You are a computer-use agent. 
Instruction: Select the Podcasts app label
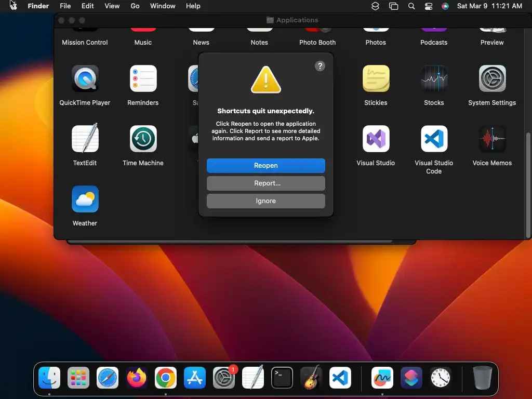pos(434,43)
